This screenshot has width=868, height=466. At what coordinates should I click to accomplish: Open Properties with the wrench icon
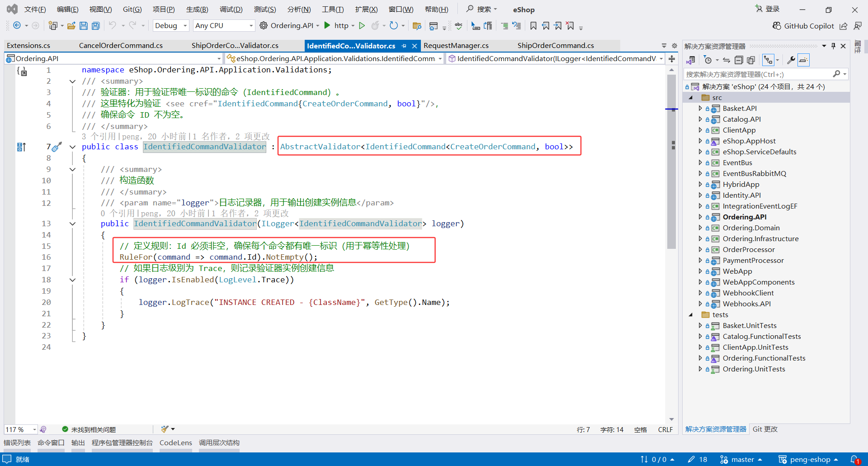pos(791,60)
